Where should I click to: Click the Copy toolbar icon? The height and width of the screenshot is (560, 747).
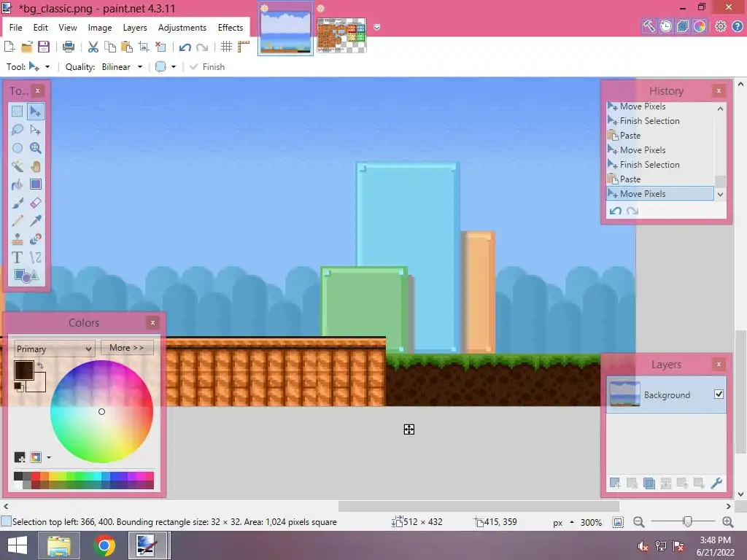pos(110,47)
